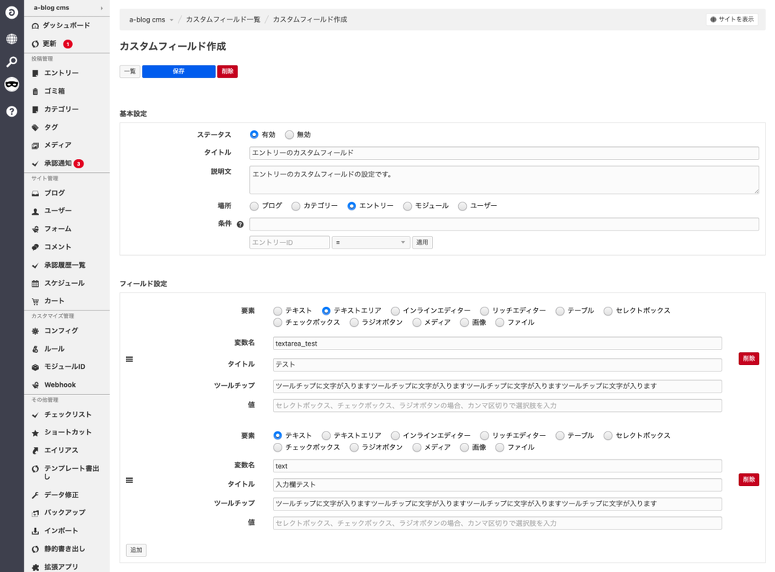Select 場所 ユーザー radio
Screen dimensions: 775x572
tap(462, 206)
